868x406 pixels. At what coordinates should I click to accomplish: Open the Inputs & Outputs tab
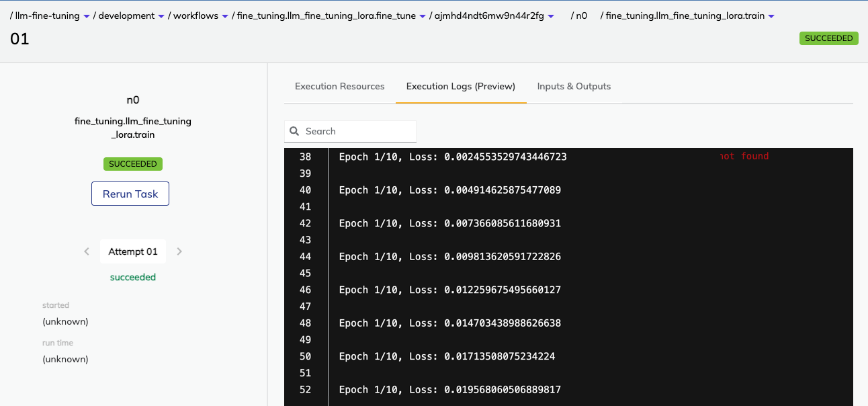pos(574,86)
